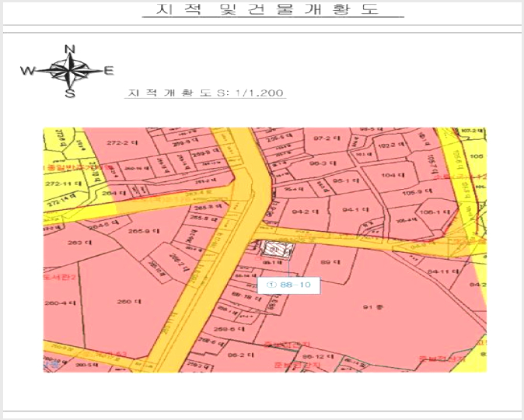The height and width of the screenshot is (420, 524).
Task: Click parcel 272-11 대 in yellow zone
Action: click(x=64, y=184)
